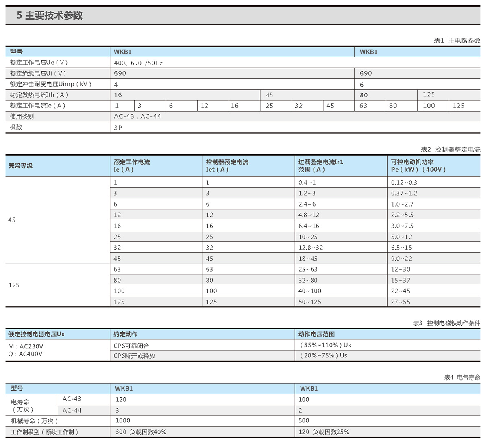Select the '机械寿命(万次)' row label

click(34, 421)
